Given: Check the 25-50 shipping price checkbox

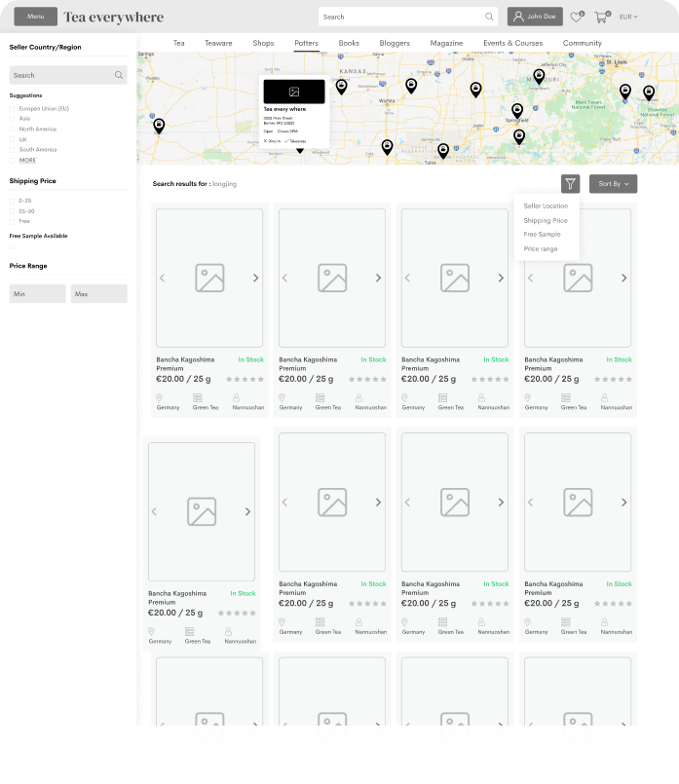Looking at the screenshot, I should coord(12,211).
